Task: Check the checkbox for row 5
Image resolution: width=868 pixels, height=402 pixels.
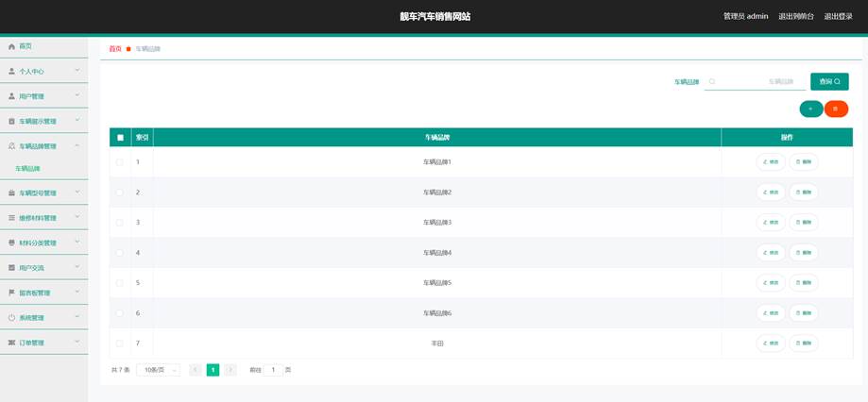Action: [x=120, y=283]
